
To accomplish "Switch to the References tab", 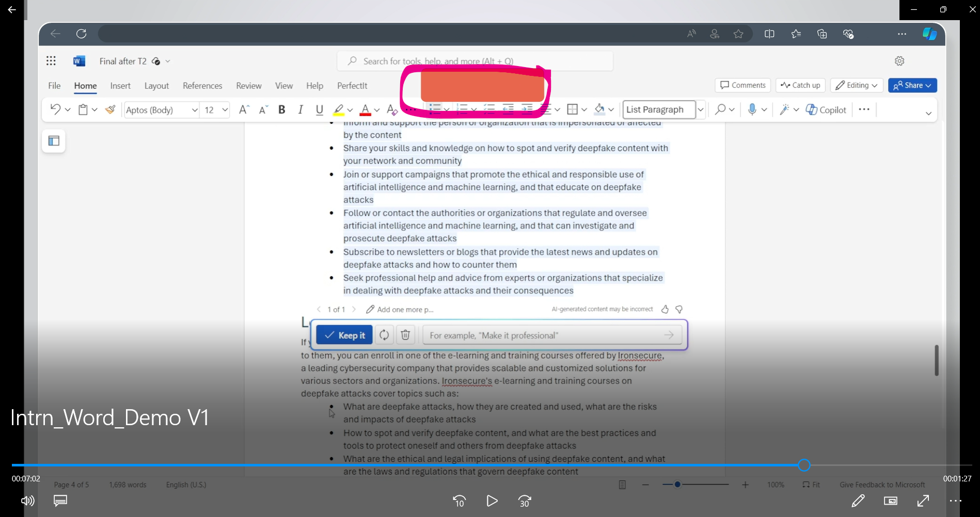I will tap(202, 86).
